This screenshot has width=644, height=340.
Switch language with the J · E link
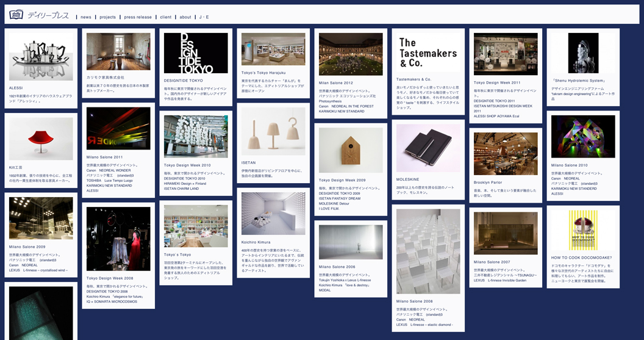204,17
